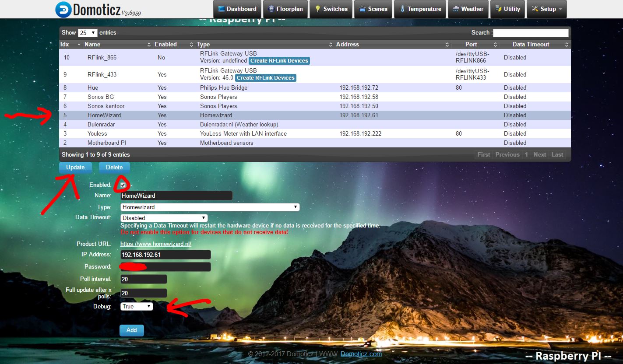
Task: Select the HomeWizard row in table
Action: (x=315, y=115)
